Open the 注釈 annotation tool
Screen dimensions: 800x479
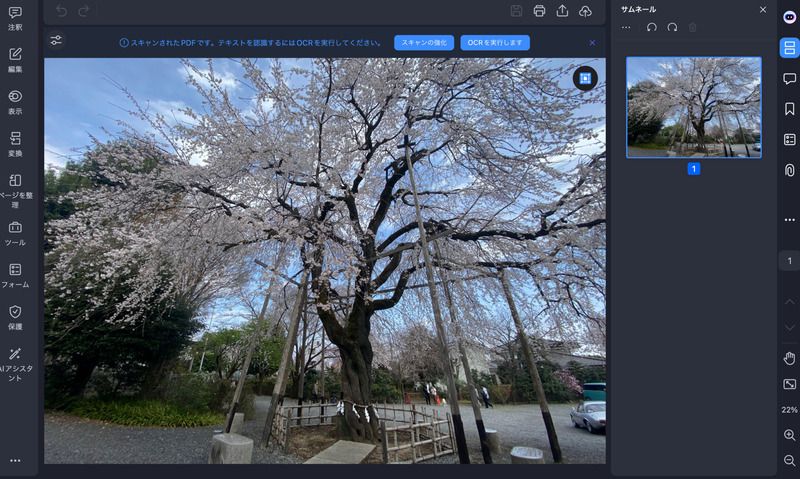pyautogui.click(x=15, y=19)
